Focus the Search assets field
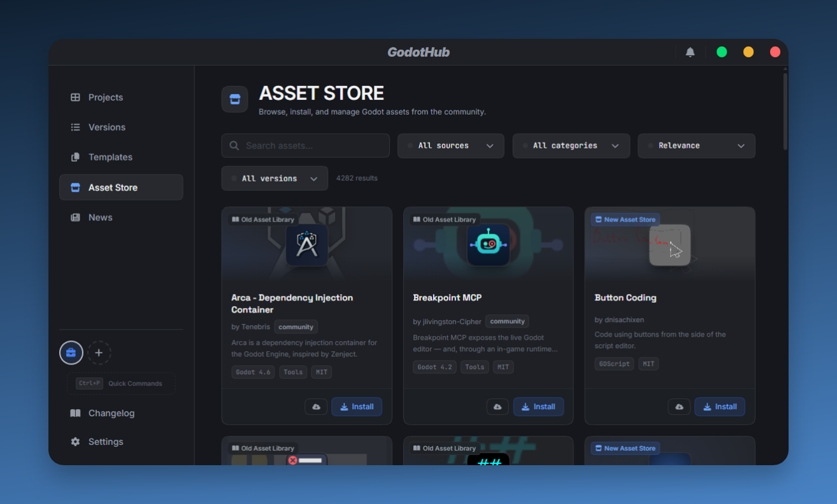Image resolution: width=837 pixels, height=504 pixels. [306, 146]
